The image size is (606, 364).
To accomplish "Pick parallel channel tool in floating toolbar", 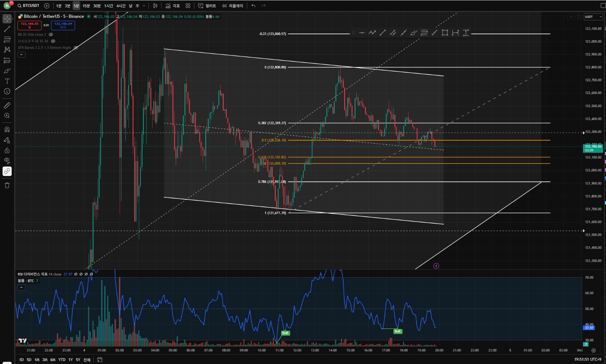I will [393, 33].
